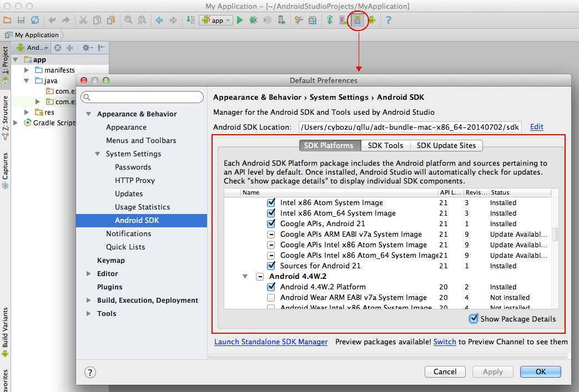The width and height of the screenshot is (579, 392).
Task: Sync project with Gradle files icon
Action: [329, 21]
